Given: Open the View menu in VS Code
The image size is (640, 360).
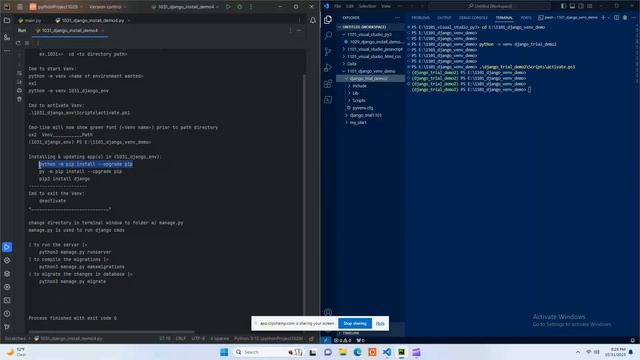Looking at the screenshot, I should [386, 6].
